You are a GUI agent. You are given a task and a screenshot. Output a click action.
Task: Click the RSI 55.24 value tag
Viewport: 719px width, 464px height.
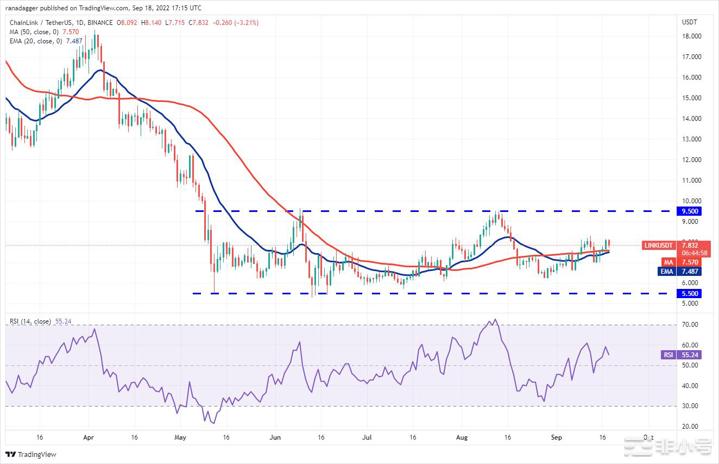click(688, 353)
